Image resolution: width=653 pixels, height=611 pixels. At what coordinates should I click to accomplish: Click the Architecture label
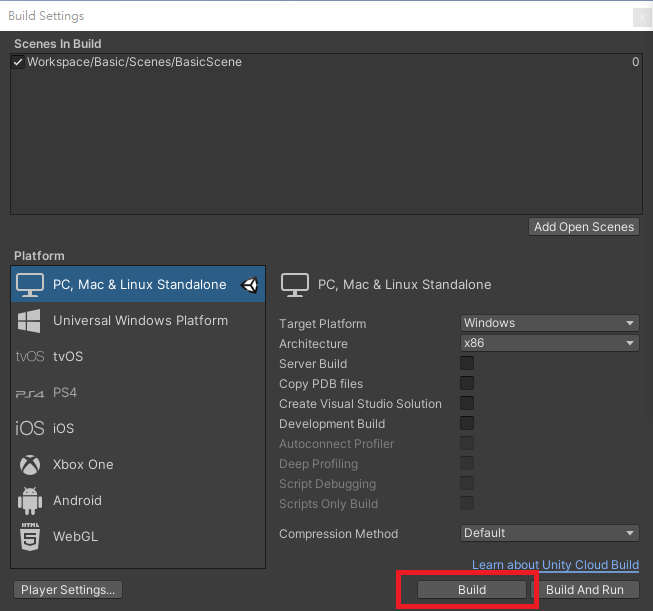313,344
